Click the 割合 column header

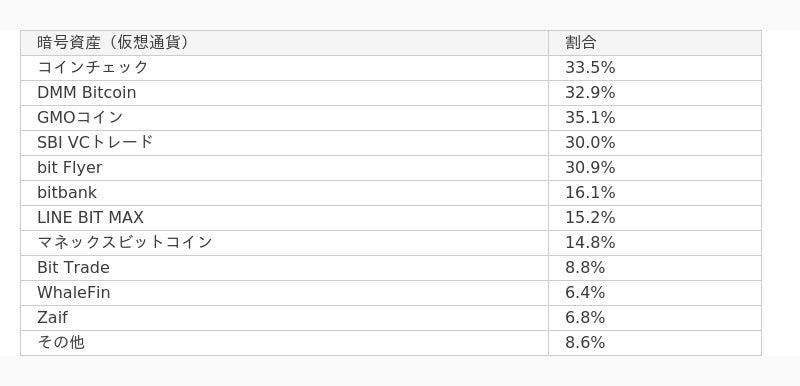pos(655,43)
